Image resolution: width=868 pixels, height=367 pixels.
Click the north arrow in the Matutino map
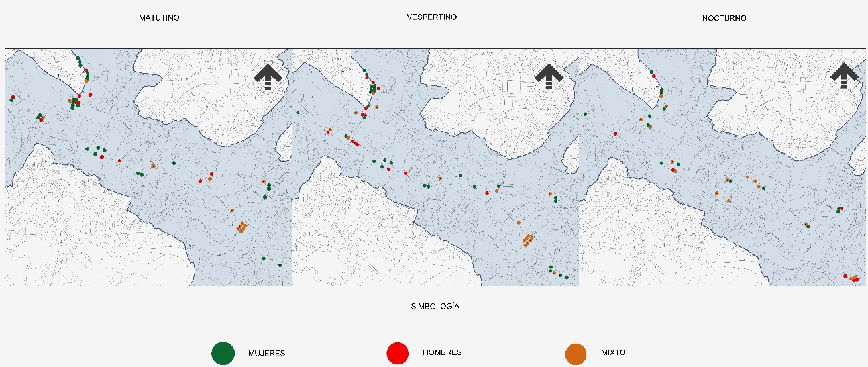[268, 77]
